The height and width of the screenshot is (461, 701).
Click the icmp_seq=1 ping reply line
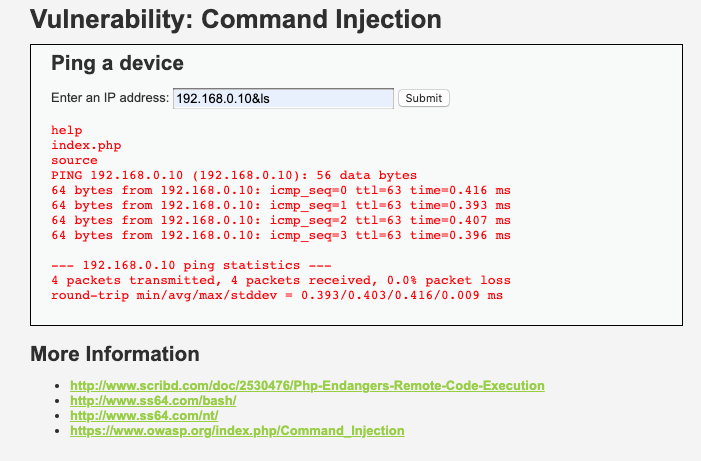280,205
